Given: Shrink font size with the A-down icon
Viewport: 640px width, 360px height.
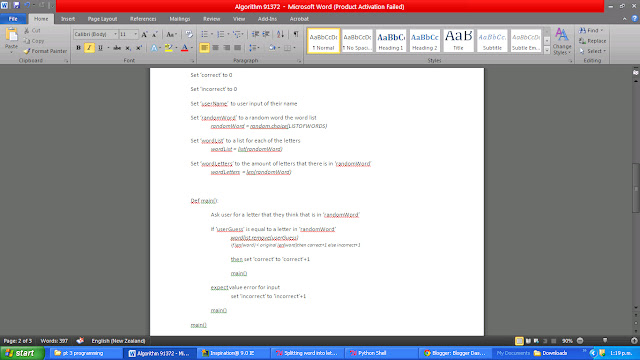Looking at the screenshot, I should tap(155, 34).
